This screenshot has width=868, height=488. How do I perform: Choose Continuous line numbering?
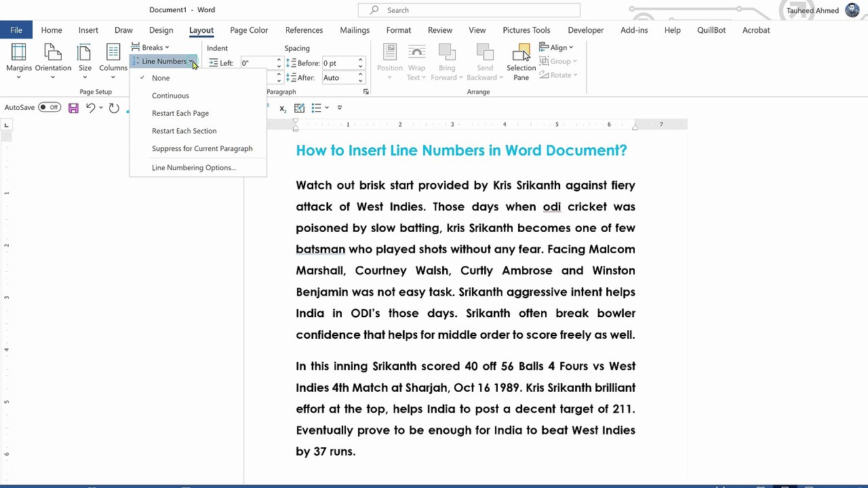(x=170, y=96)
